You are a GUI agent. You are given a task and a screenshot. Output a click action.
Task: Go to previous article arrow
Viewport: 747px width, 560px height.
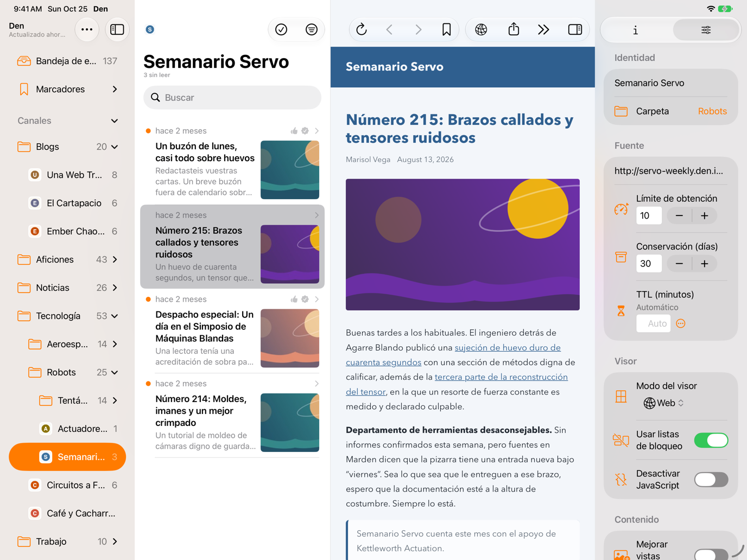(x=390, y=30)
